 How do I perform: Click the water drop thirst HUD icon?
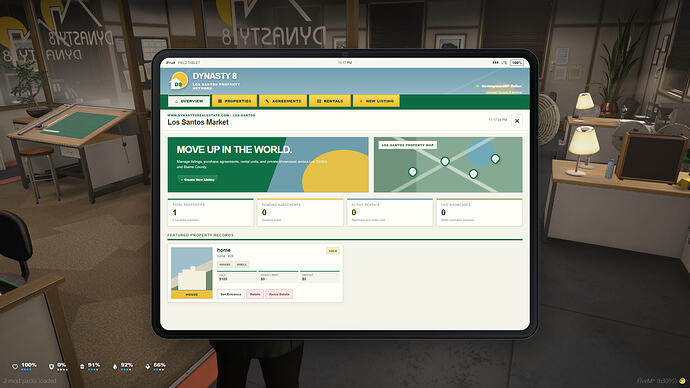(x=115, y=366)
